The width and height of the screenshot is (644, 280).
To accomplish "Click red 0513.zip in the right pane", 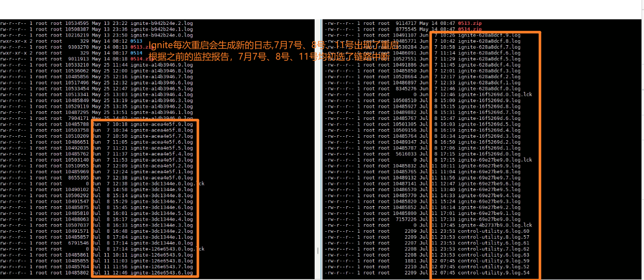I will (470, 23).
